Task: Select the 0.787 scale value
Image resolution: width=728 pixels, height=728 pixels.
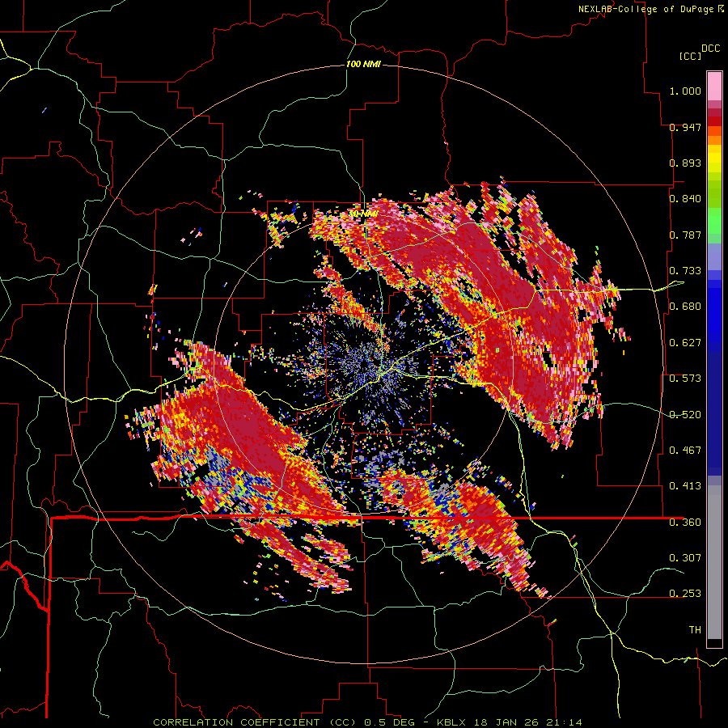Action: (x=685, y=235)
